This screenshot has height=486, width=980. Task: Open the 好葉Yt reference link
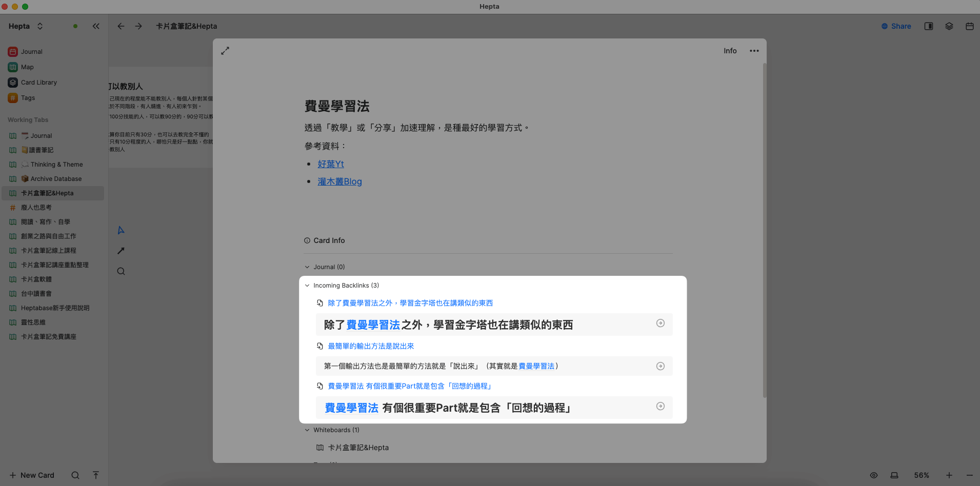point(330,164)
